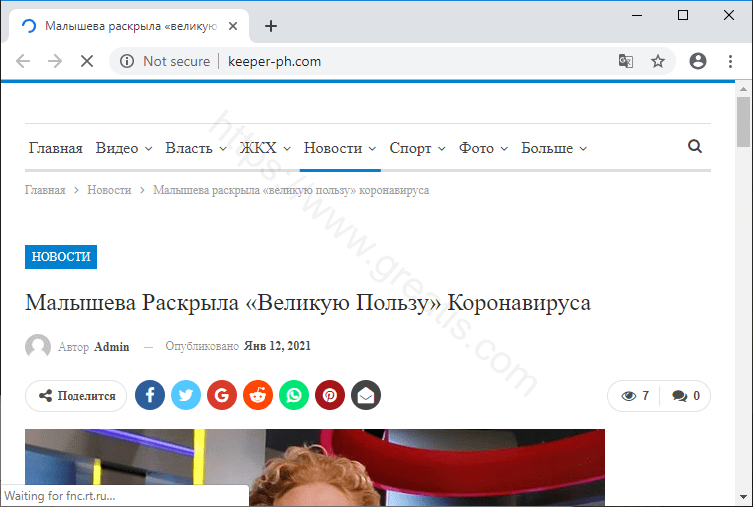Image resolution: width=753 pixels, height=507 pixels.
Task: Share article on Reddit
Action: pos(258,395)
